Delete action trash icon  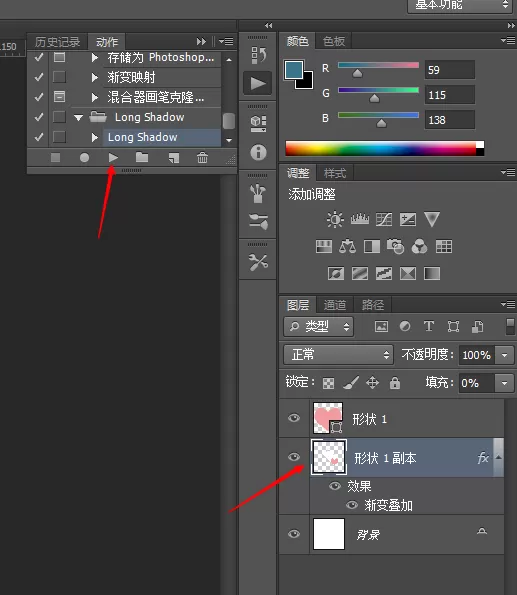coord(202,157)
